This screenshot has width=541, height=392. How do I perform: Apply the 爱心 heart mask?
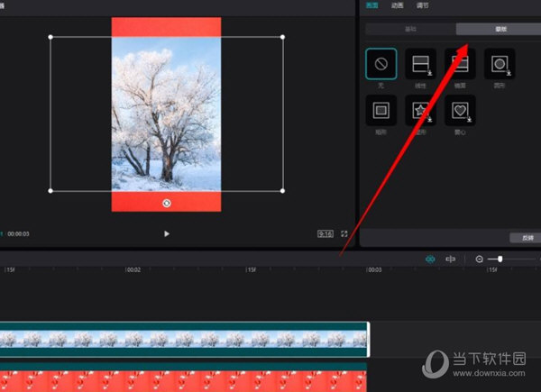pyautogui.click(x=459, y=111)
